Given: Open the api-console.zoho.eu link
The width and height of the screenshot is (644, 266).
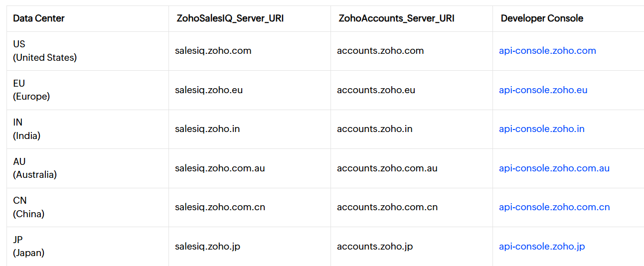Looking at the screenshot, I should (543, 90).
